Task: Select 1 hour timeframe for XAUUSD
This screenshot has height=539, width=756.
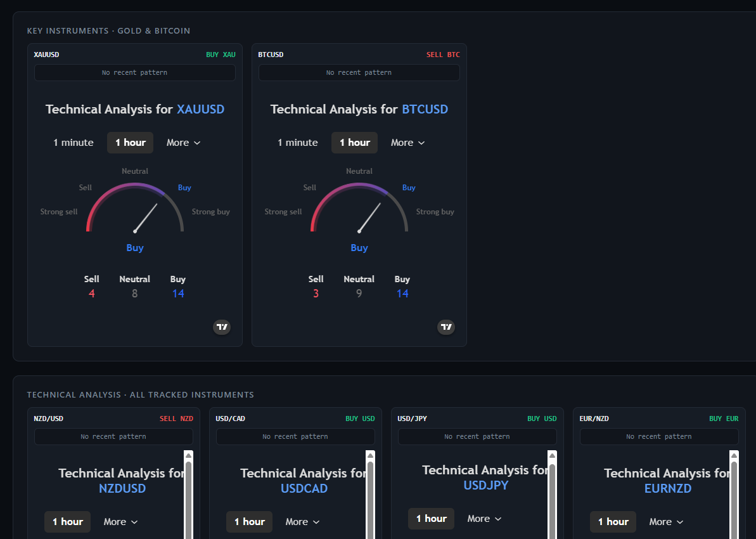Action: pyautogui.click(x=130, y=143)
